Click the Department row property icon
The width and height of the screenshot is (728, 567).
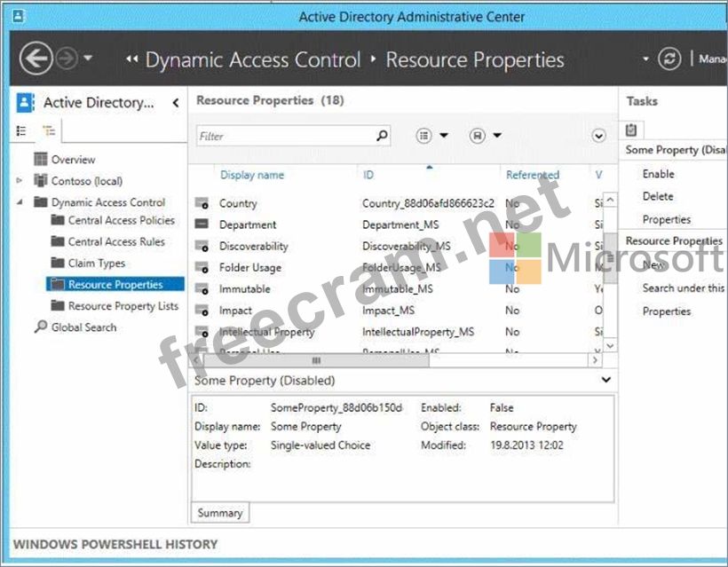202,224
